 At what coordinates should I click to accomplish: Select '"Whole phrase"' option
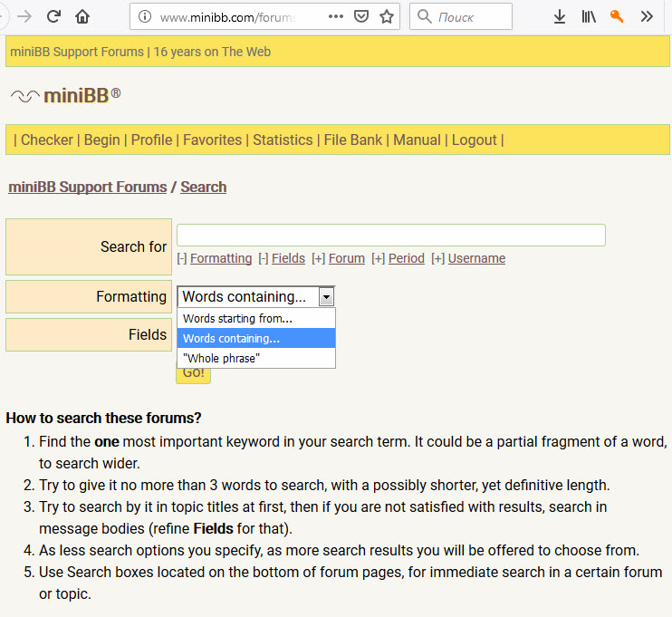pos(256,358)
